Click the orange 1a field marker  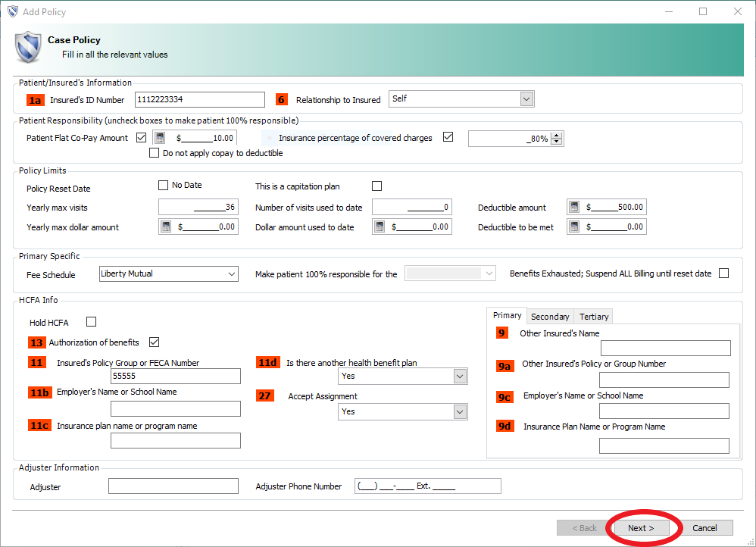pyautogui.click(x=35, y=100)
